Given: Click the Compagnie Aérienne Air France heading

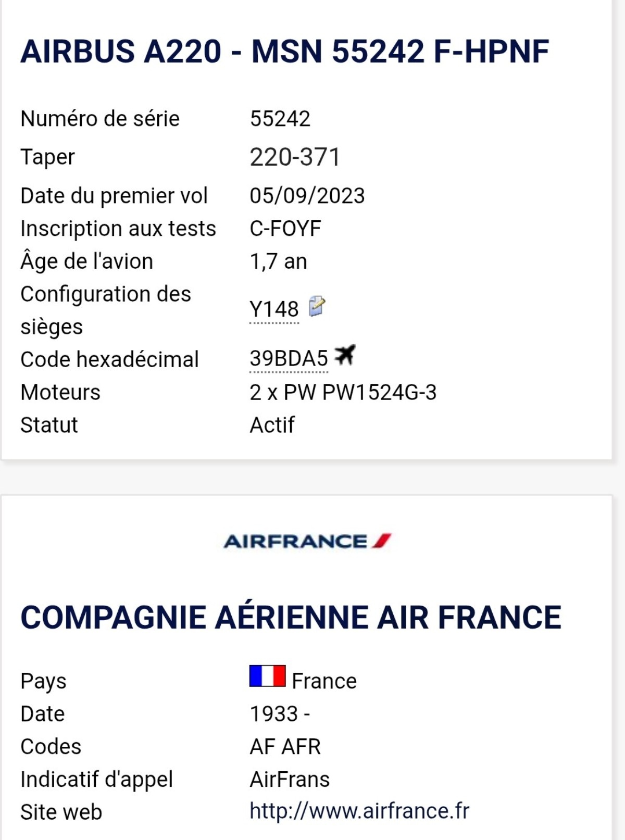Looking at the screenshot, I should pos(291,617).
